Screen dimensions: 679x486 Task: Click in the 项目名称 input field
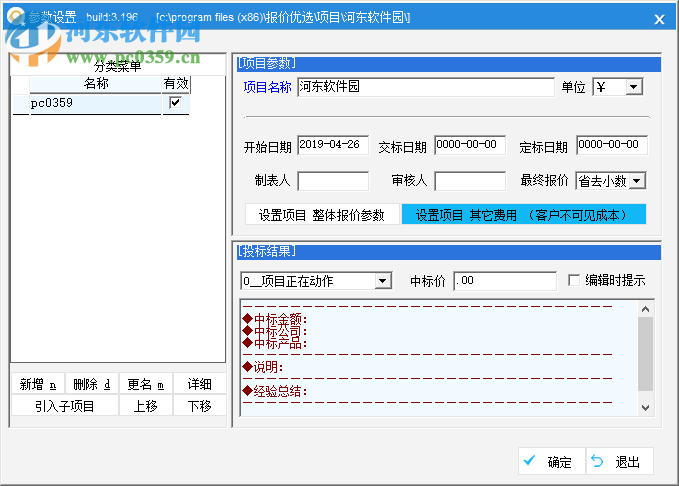426,87
